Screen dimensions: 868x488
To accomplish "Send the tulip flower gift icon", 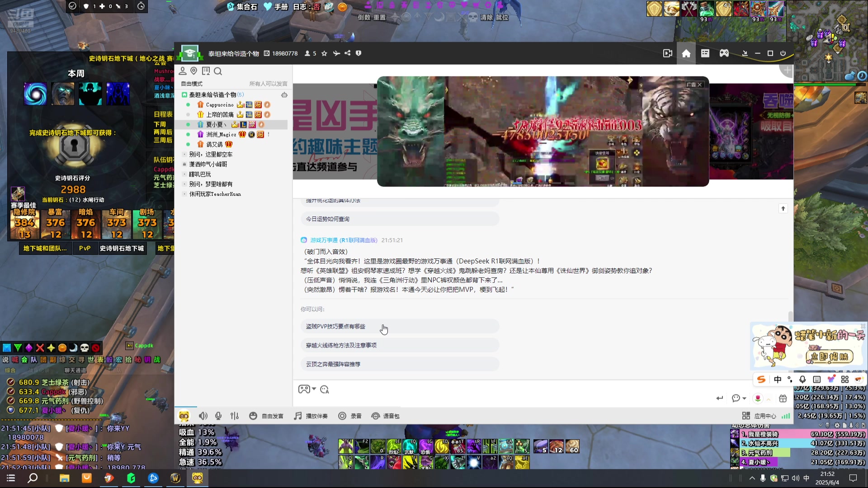I will coord(758,398).
